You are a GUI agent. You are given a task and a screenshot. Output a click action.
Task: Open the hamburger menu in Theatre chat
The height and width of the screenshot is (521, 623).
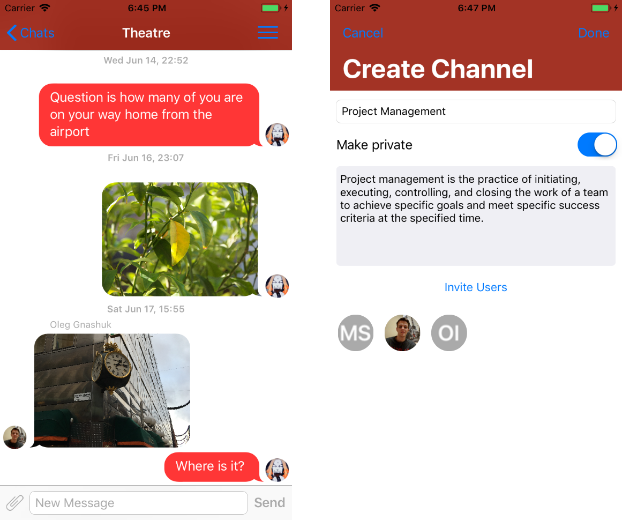pyautogui.click(x=267, y=33)
